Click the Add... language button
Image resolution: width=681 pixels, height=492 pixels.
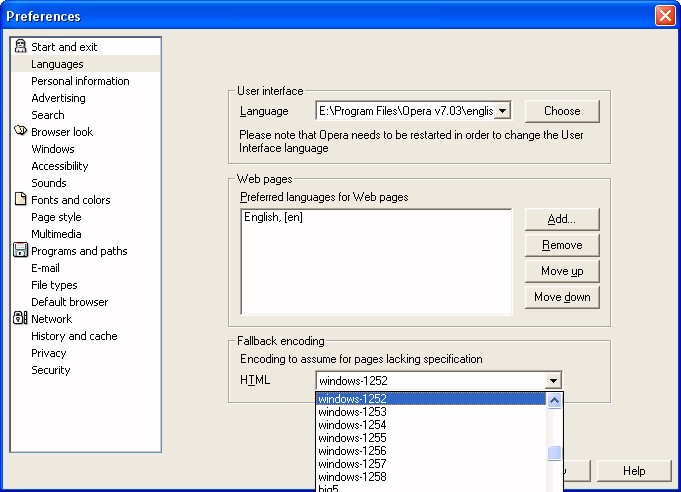pyautogui.click(x=562, y=219)
